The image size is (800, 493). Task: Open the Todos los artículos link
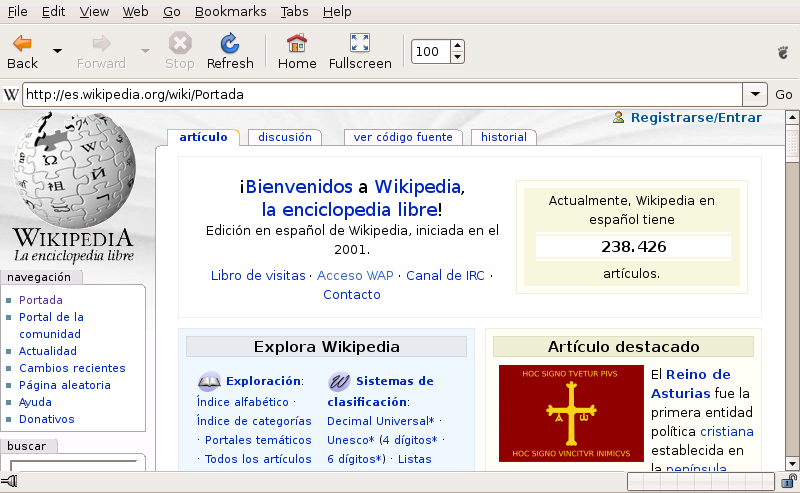(258, 459)
